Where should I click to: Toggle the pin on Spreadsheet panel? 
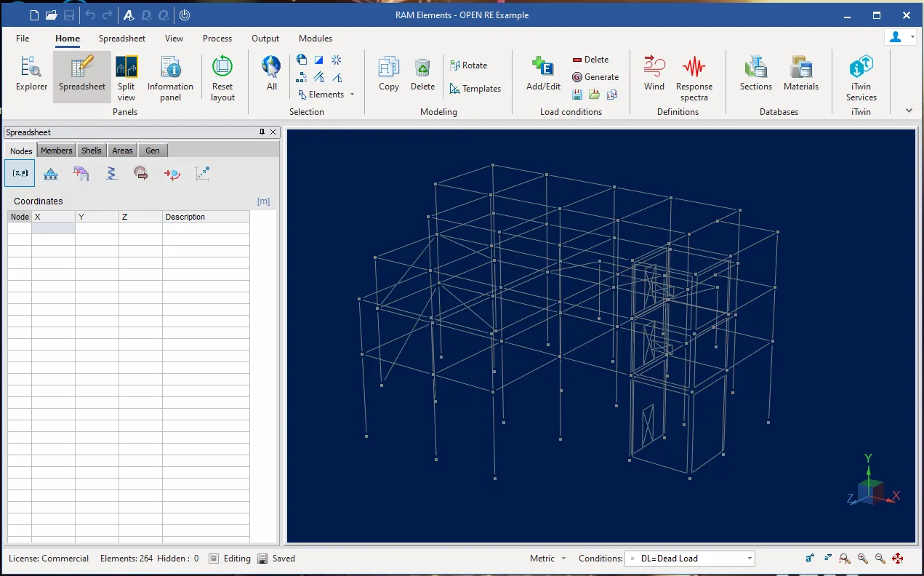(262, 132)
